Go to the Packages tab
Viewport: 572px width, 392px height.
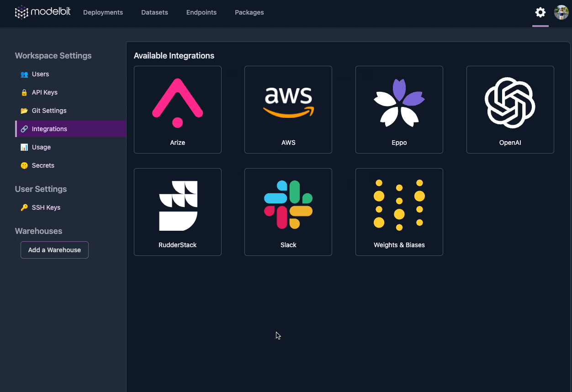tap(249, 12)
